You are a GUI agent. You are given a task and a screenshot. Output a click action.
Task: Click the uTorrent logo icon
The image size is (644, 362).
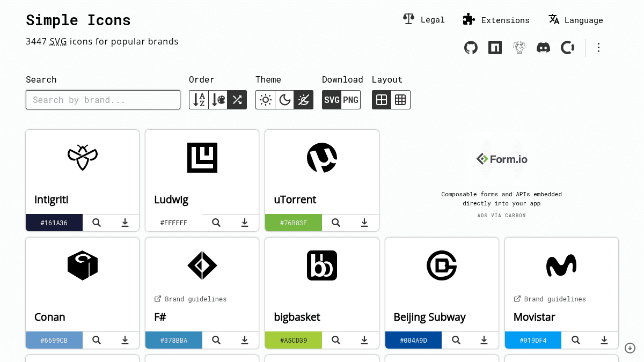(322, 158)
